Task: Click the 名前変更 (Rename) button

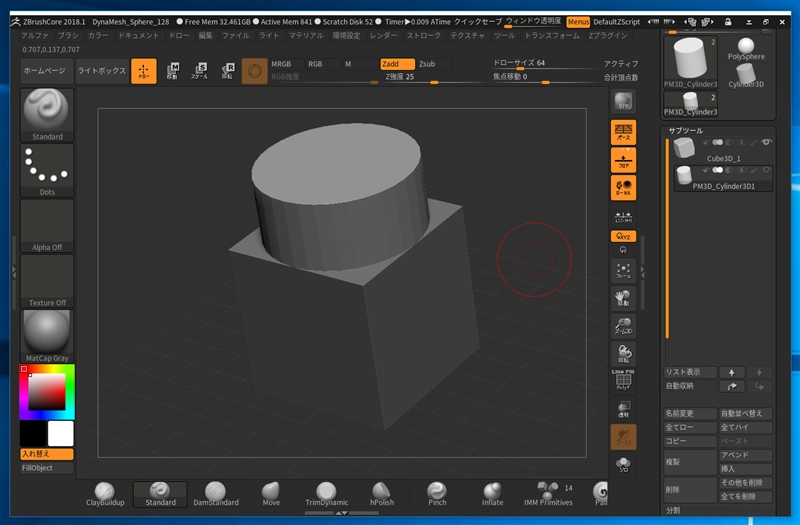Action: 690,413
